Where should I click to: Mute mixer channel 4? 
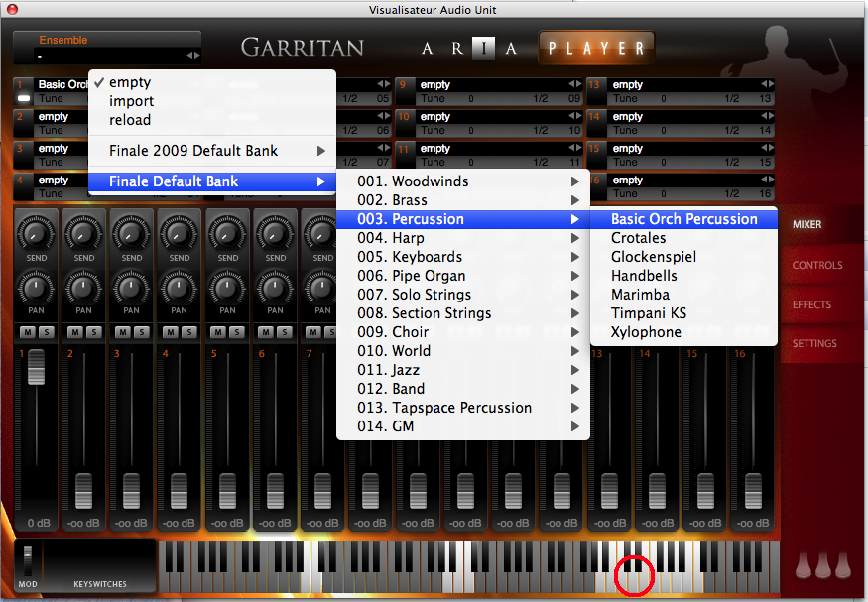tap(172, 331)
